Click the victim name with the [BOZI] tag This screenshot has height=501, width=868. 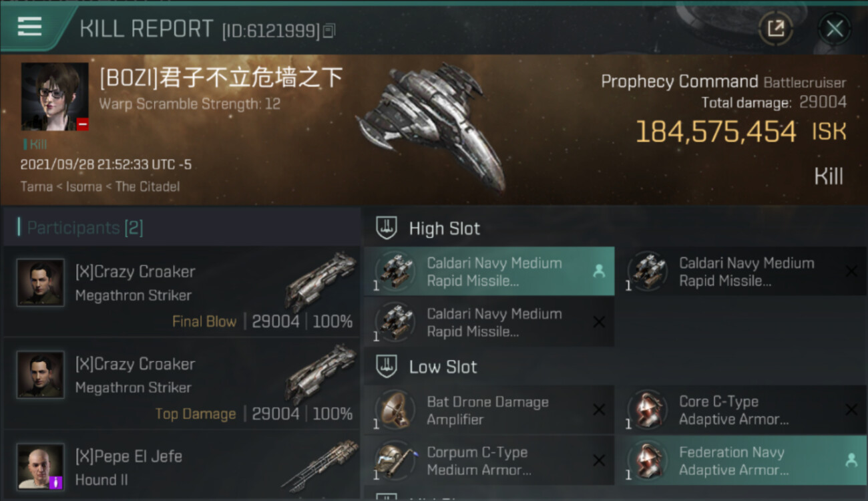tap(221, 78)
